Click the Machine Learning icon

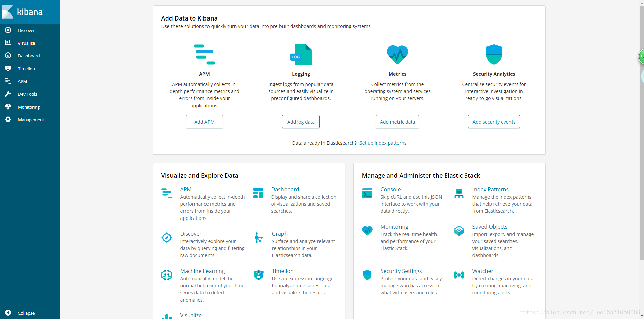[x=167, y=275]
